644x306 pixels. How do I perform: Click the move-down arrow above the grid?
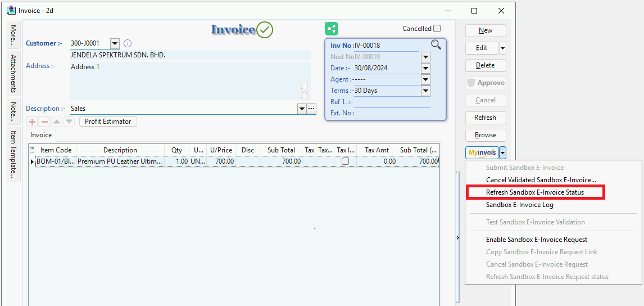coord(69,121)
